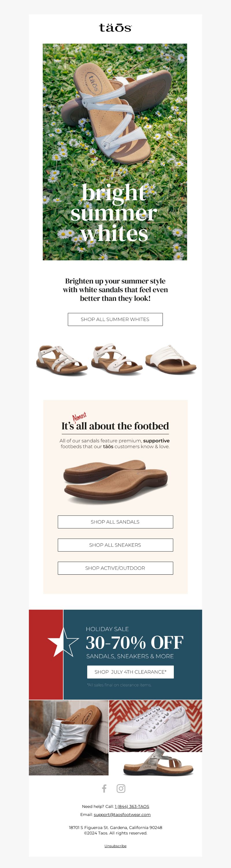Image resolution: width=231 pixels, height=868 pixels.
Task: Click SHOP ALL SANDALS button
Action: pyautogui.click(x=115, y=522)
